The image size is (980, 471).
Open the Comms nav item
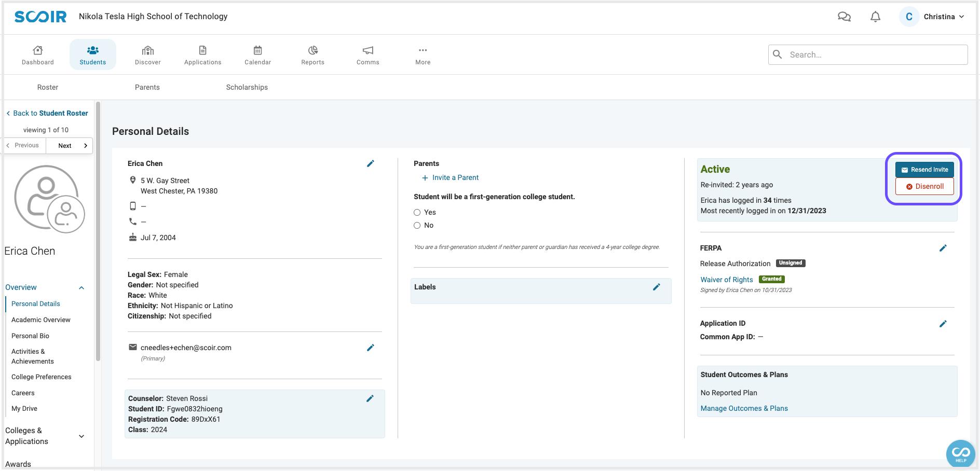pyautogui.click(x=368, y=55)
